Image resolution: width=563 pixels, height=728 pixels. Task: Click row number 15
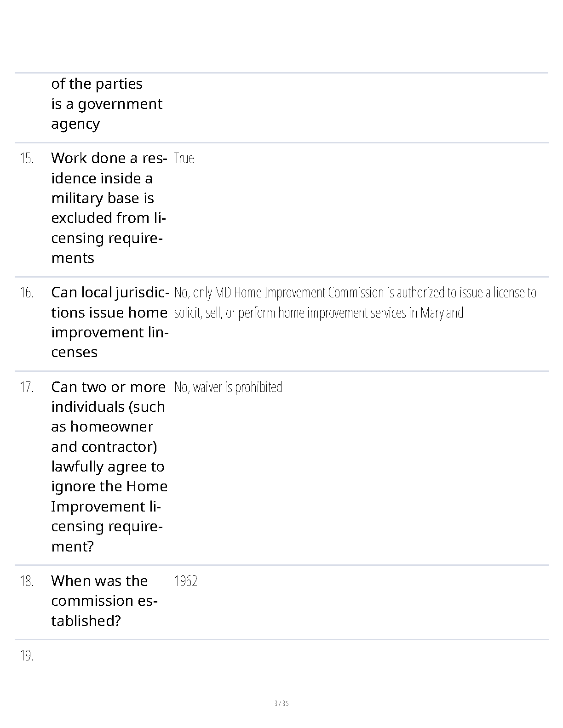tap(27, 159)
